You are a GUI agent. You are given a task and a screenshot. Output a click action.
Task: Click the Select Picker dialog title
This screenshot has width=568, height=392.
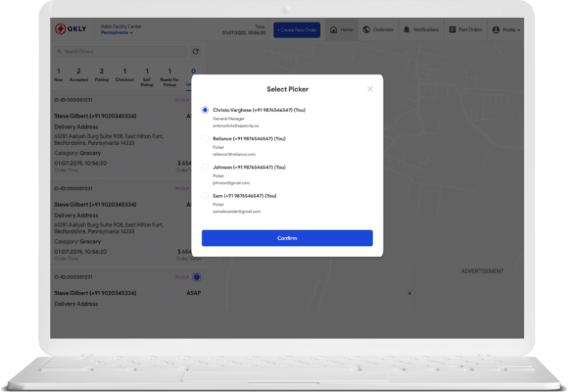point(287,89)
